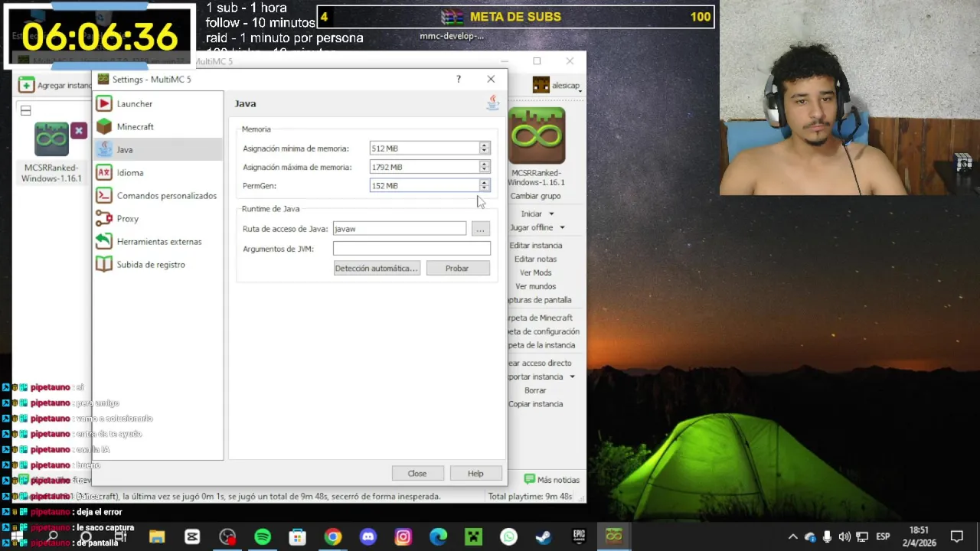Image resolution: width=980 pixels, height=551 pixels.
Task: Open Más noticias in the status bar
Action: pyautogui.click(x=551, y=480)
